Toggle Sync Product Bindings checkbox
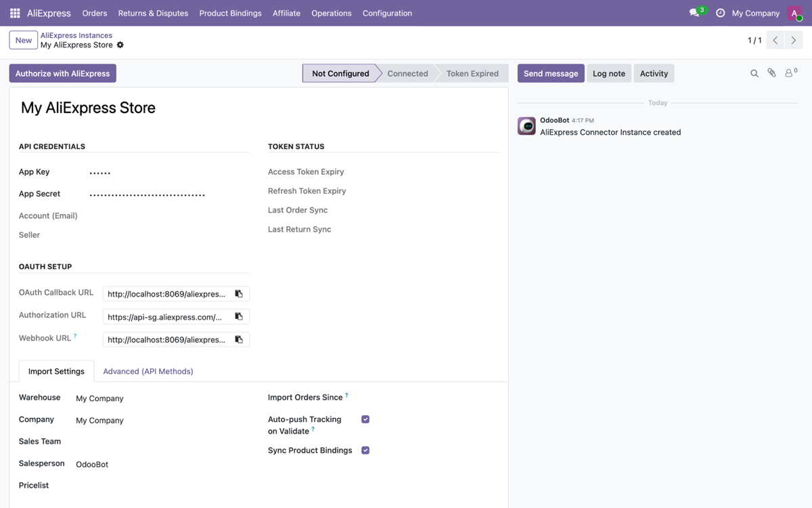 [365, 450]
